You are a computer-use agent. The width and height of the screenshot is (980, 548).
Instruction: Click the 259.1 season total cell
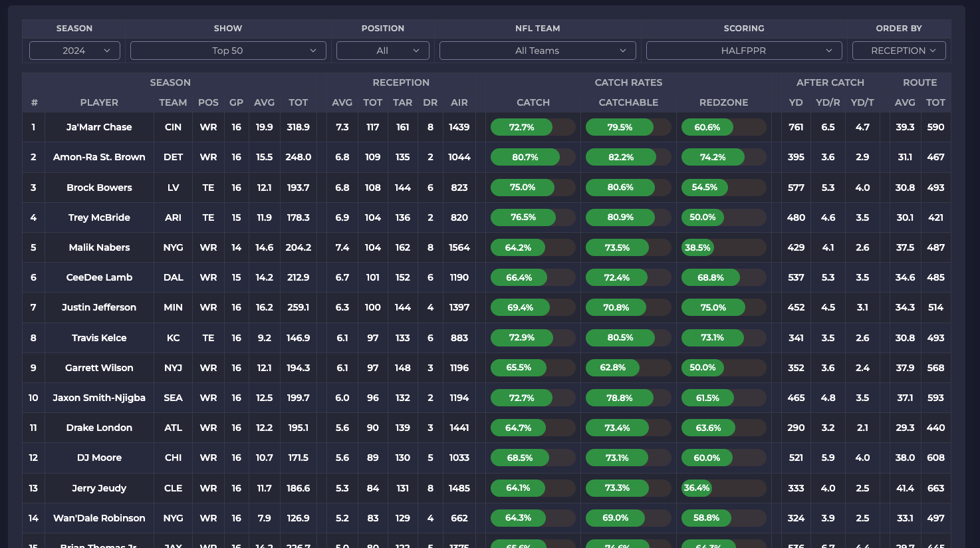(x=298, y=307)
